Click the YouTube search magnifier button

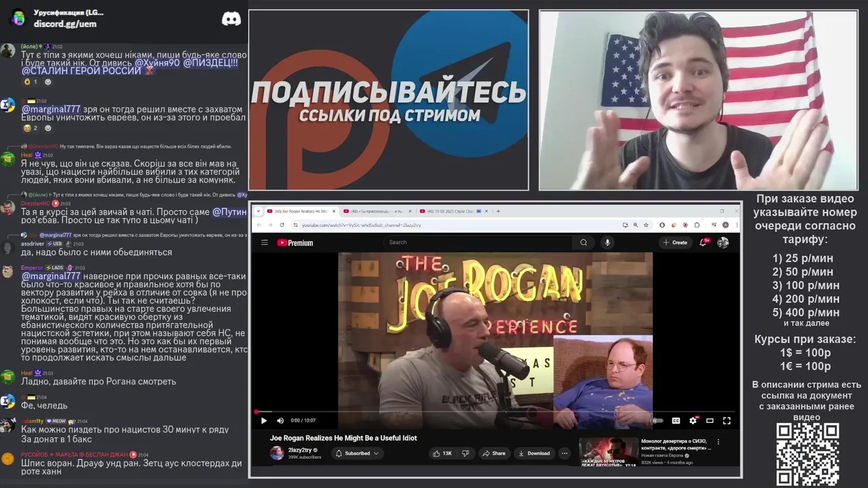coord(583,243)
